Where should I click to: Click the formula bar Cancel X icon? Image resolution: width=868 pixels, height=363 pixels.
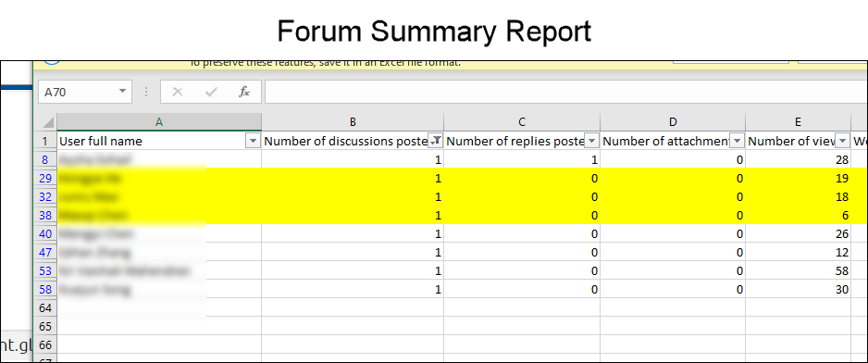tap(178, 92)
